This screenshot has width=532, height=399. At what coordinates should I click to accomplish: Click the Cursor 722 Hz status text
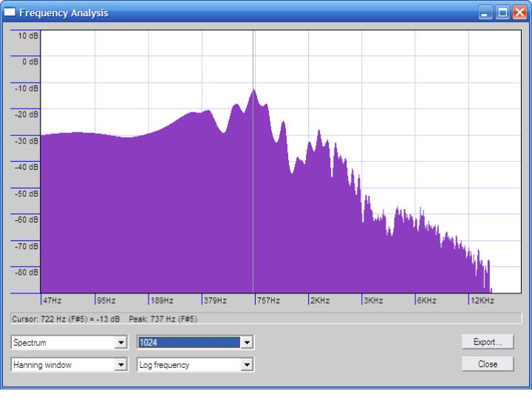click(x=66, y=319)
